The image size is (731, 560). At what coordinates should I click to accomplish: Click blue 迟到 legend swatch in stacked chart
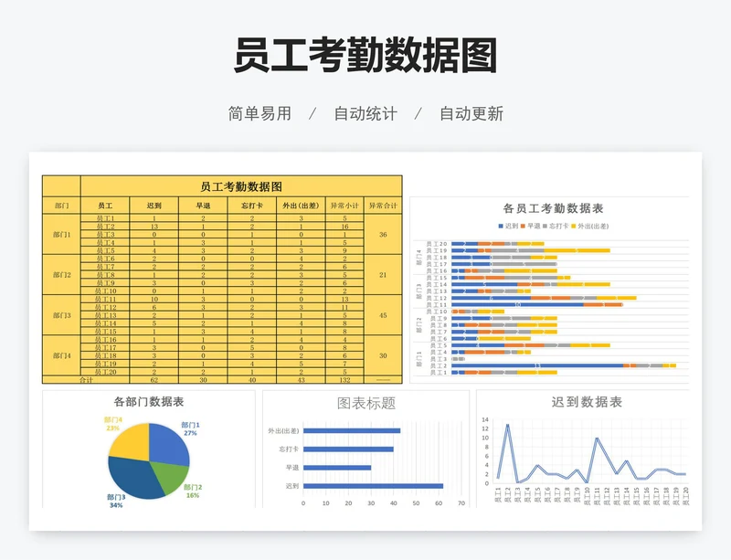pos(501,227)
